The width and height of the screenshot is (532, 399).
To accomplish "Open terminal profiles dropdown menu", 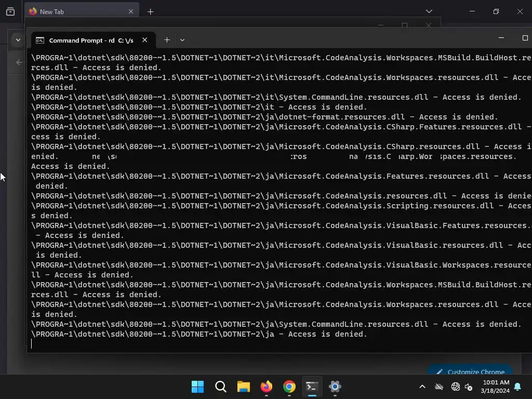I will pyautogui.click(x=182, y=40).
